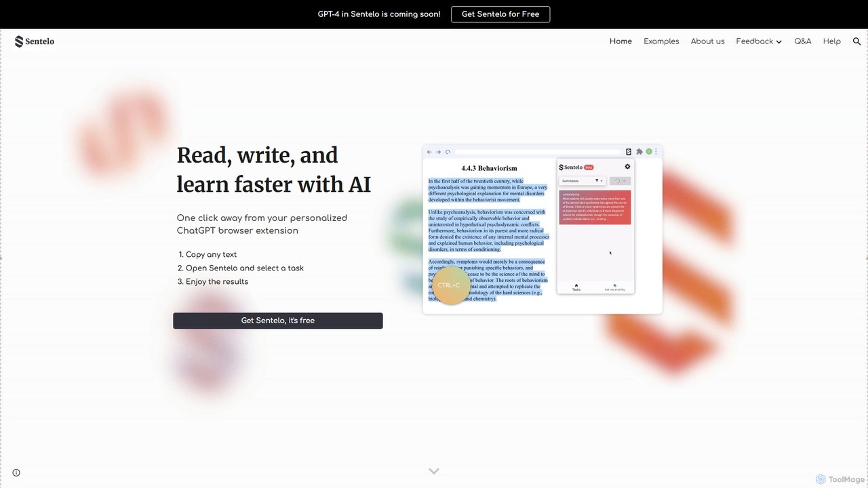Navigate to About us
This screenshot has height=488, width=868.
707,41
